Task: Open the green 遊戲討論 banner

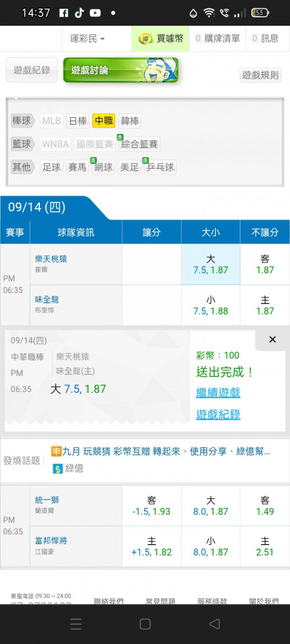Action: [x=121, y=70]
